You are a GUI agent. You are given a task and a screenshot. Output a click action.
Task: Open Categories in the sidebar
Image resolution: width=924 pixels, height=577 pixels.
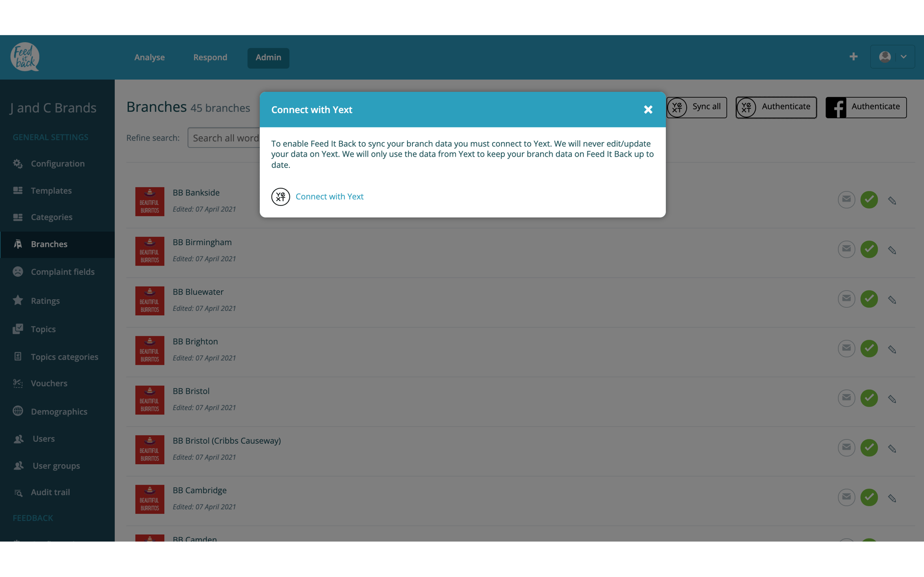click(x=57, y=217)
